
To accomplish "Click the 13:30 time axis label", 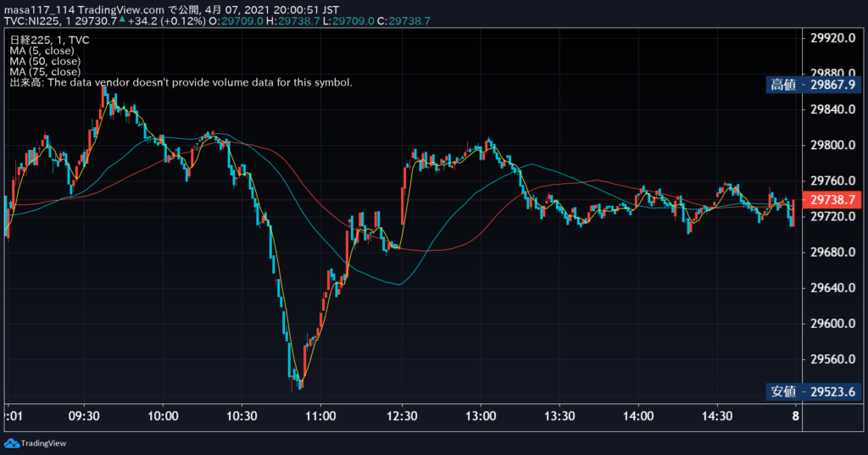I will [559, 416].
